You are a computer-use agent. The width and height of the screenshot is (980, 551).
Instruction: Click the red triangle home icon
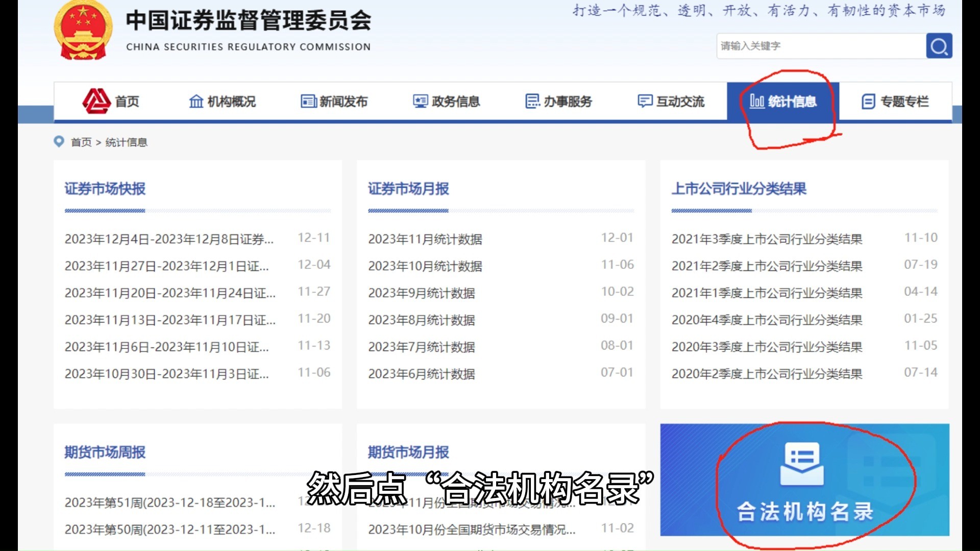pyautogui.click(x=96, y=101)
